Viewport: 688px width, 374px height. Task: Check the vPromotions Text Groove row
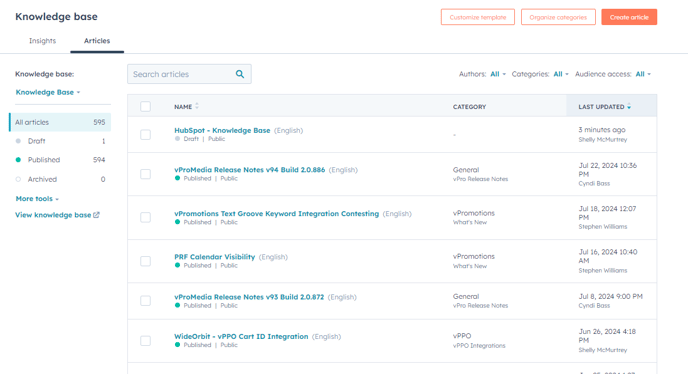(x=145, y=217)
